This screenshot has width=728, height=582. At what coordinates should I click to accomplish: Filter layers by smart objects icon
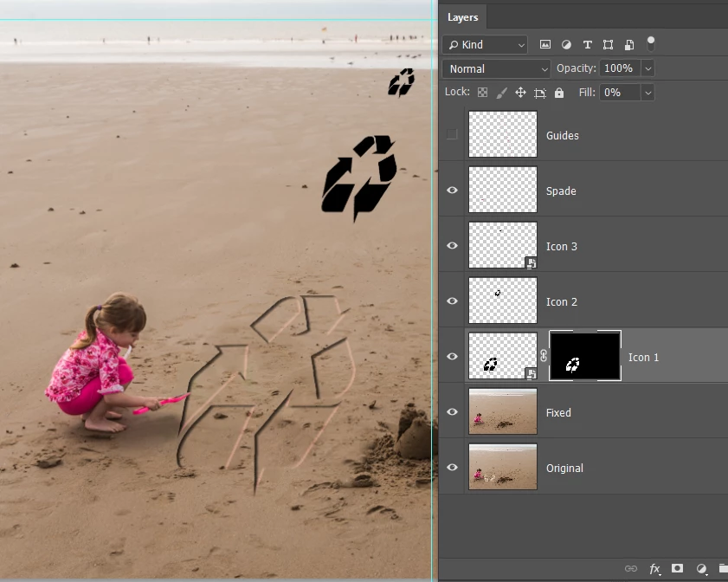click(629, 44)
